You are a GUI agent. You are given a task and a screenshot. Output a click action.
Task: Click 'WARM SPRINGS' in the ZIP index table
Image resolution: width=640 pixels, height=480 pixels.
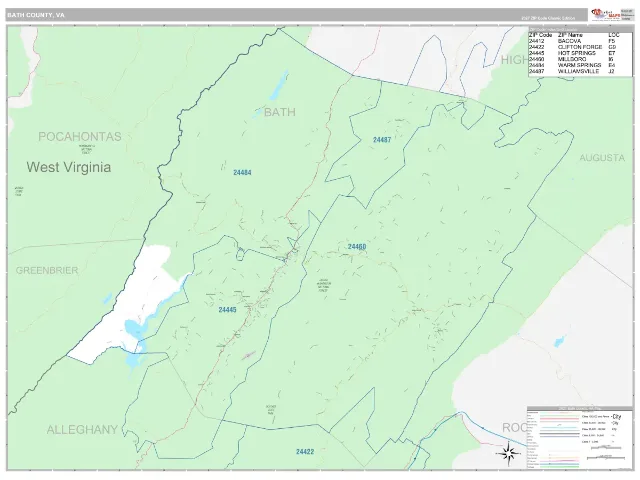pos(580,65)
